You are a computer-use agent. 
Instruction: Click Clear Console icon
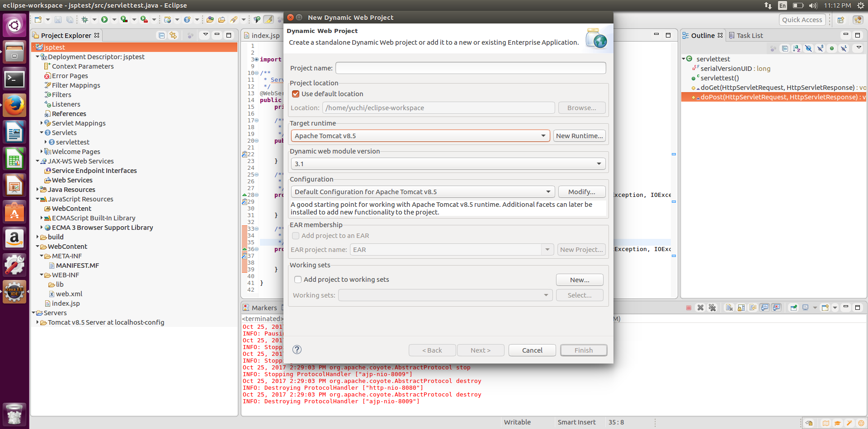(x=729, y=308)
